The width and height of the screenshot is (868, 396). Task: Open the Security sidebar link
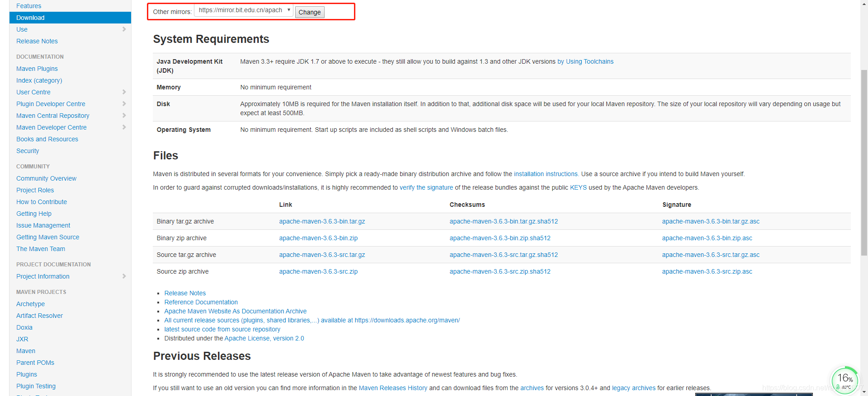tap(28, 151)
